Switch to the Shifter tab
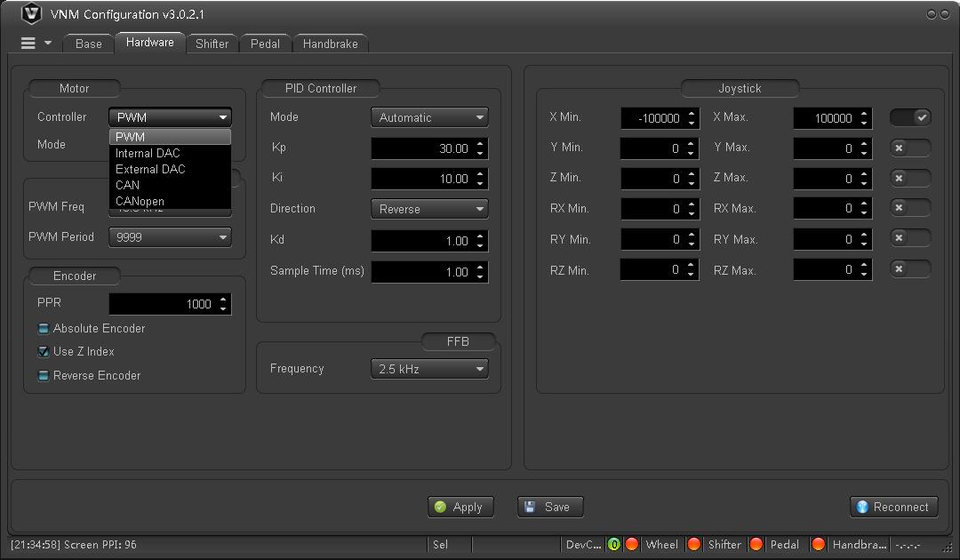The image size is (960, 560). (x=212, y=44)
